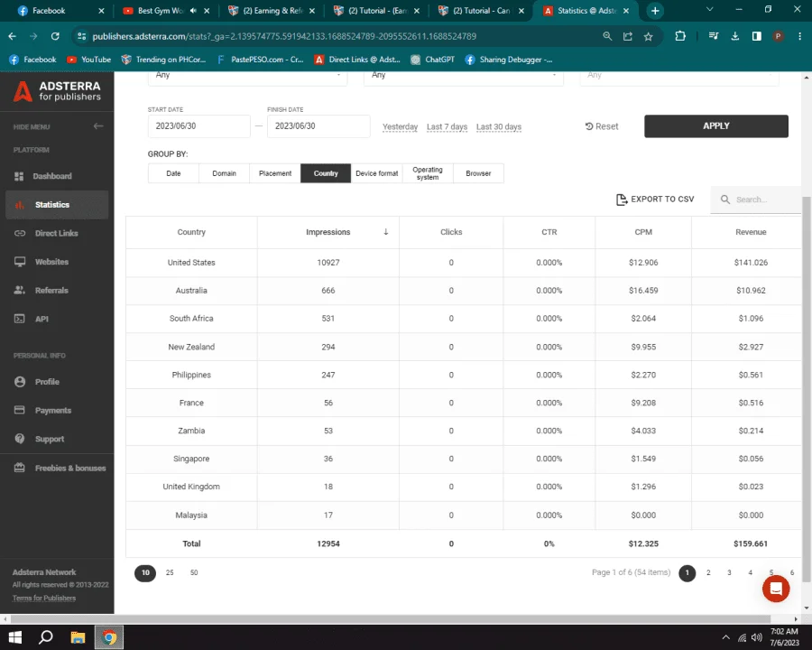Viewport: 812px width, 650px height.
Task: Open the Finish Date picker field
Action: tap(318, 126)
